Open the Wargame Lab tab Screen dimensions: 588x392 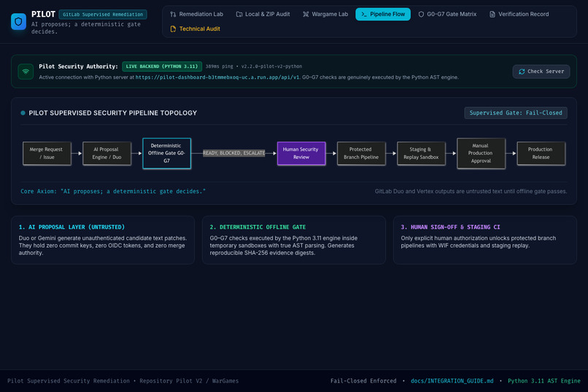click(x=325, y=15)
